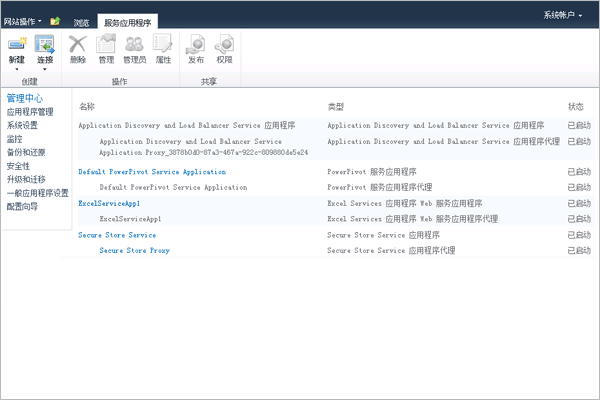Viewport: 600px width, 400px height.
Task: Go to 管理中心 home
Action: [x=25, y=98]
